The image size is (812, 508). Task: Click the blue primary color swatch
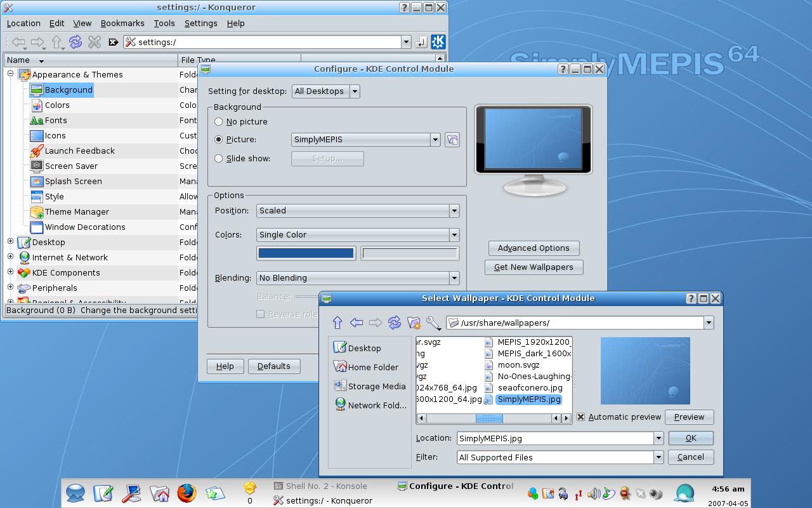point(306,253)
